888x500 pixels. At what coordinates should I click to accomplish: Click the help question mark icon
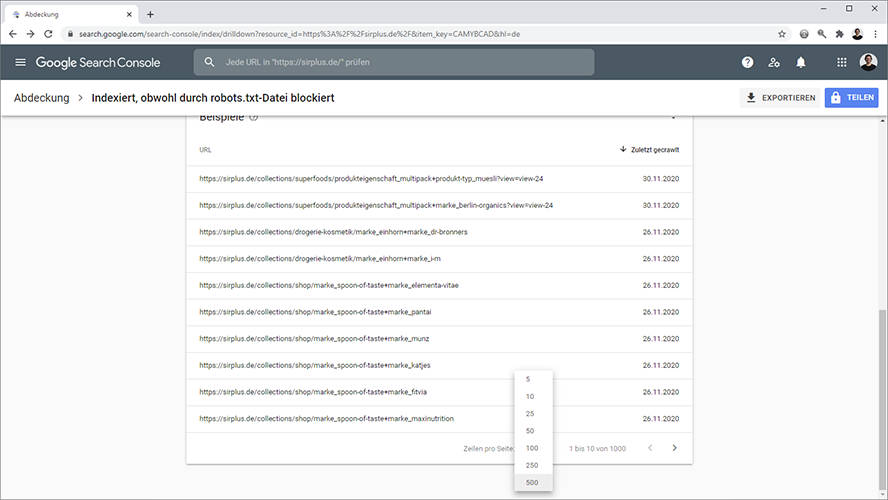pyautogui.click(x=748, y=62)
